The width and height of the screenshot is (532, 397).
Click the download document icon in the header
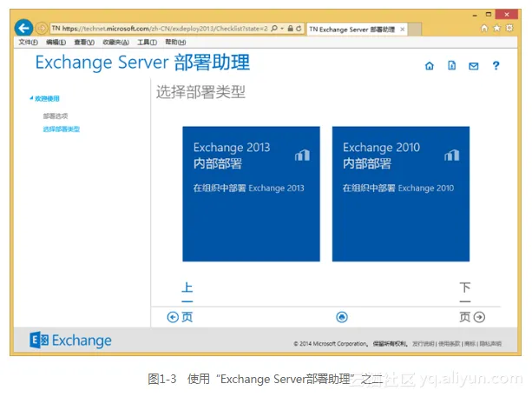pyautogui.click(x=451, y=66)
